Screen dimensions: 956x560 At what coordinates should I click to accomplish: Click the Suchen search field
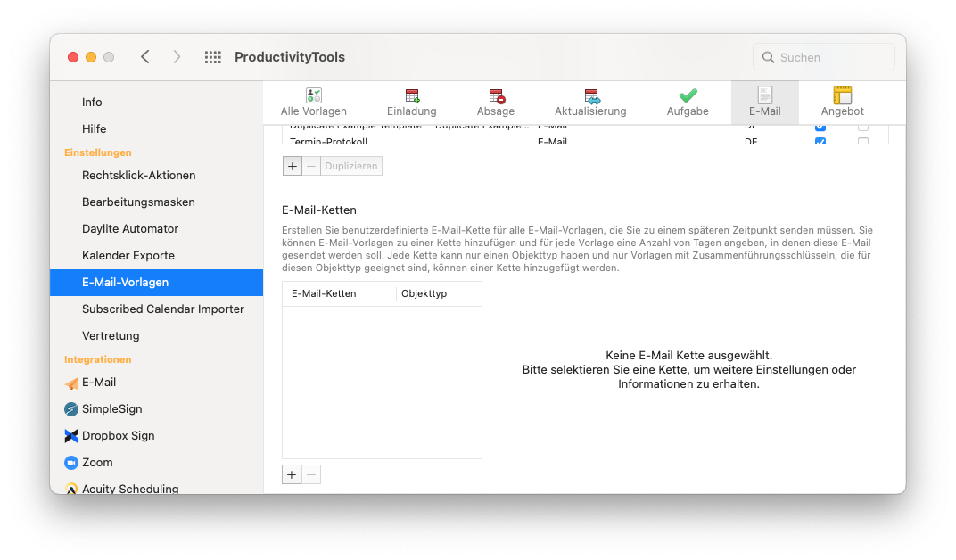pos(824,57)
